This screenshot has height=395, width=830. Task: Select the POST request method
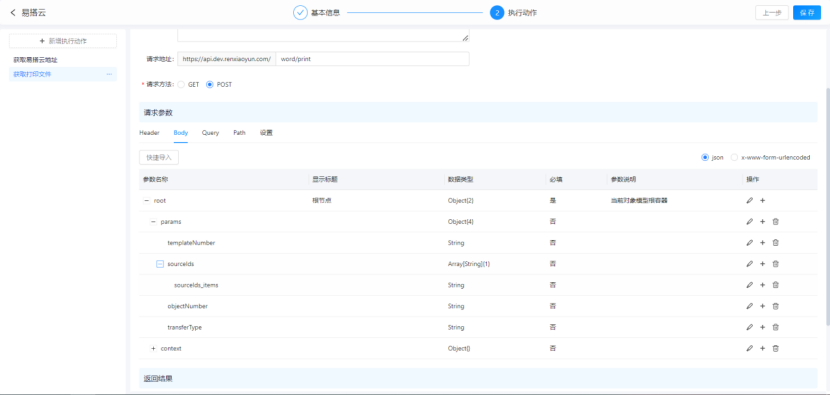(x=210, y=84)
